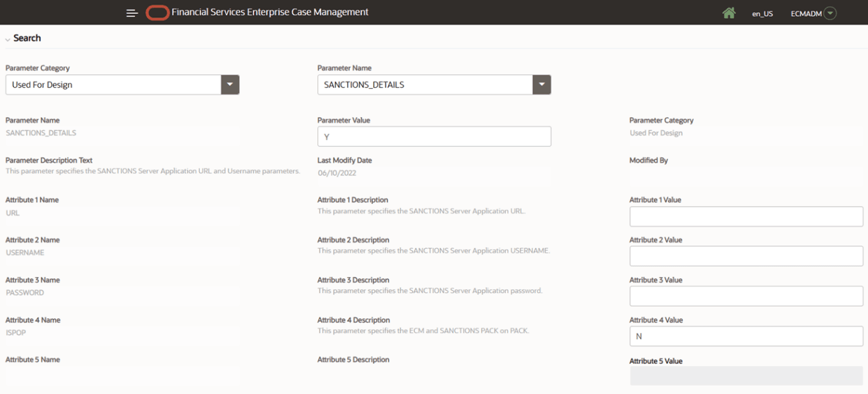Click the ECMADM user avatar chevron
The image size is (868, 394).
point(830,13)
